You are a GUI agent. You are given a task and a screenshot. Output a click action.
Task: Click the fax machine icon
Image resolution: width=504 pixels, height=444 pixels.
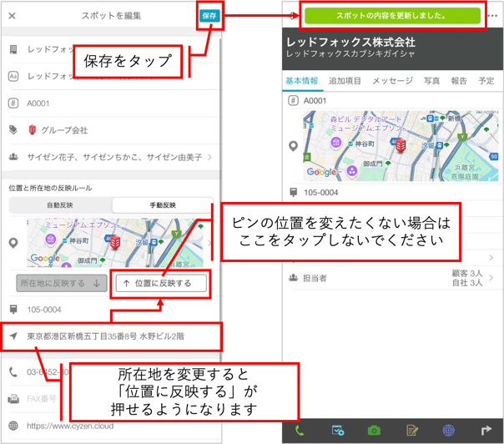coord(13,399)
